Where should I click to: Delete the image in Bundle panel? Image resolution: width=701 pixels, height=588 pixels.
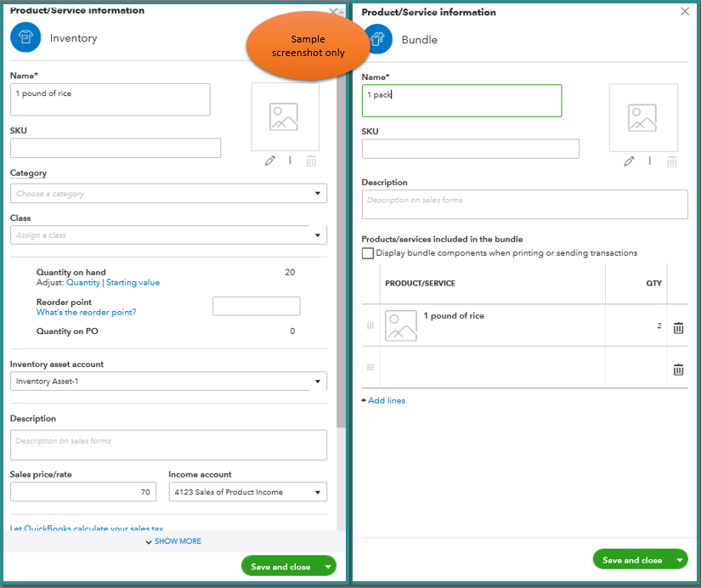[x=671, y=161]
